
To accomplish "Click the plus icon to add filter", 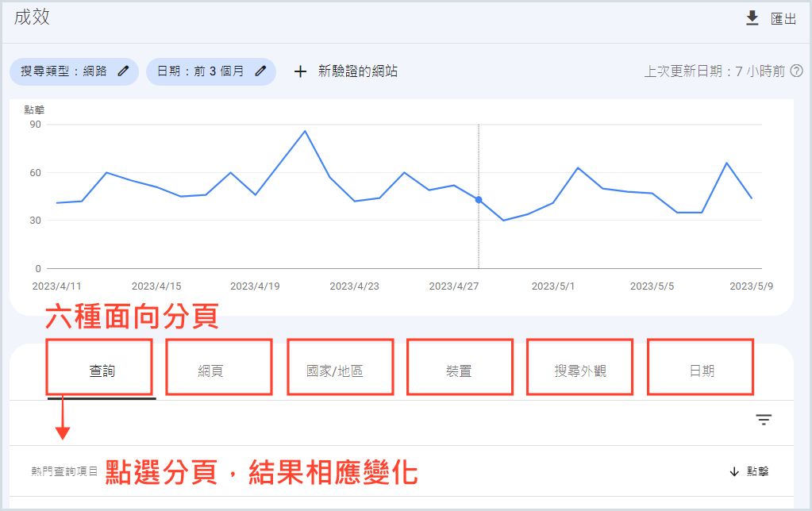I will [300, 71].
